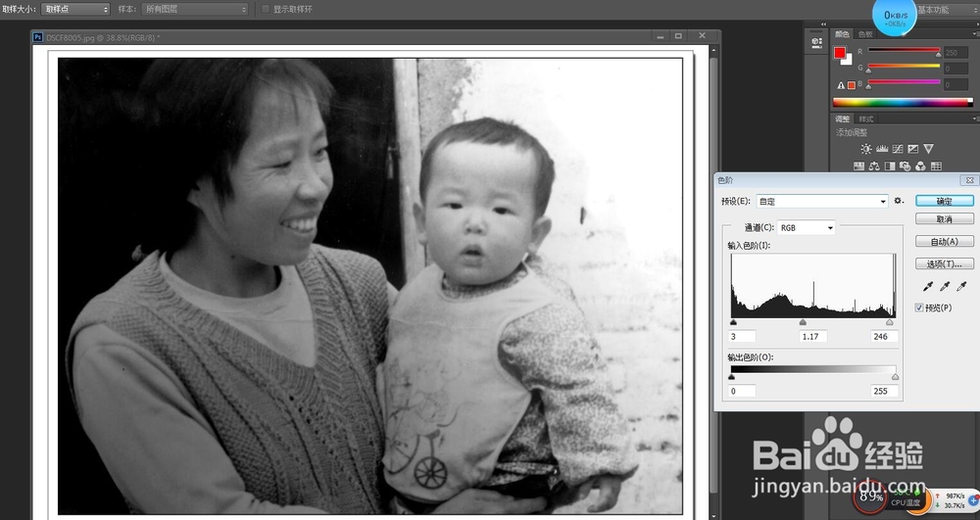Click the Photo Filter adjustment icon
The image size is (980, 520).
tap(905, 166)
